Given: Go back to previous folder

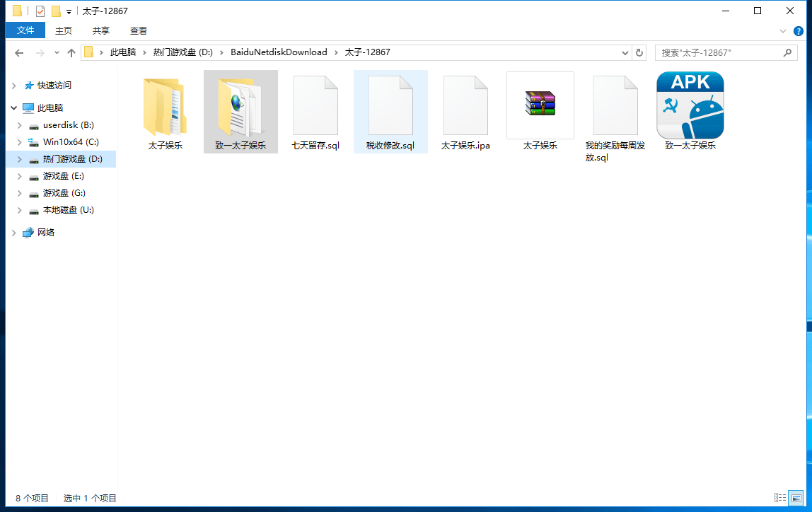Looking at the screenshot, I should pyautogui.click(x=19, y=53).
